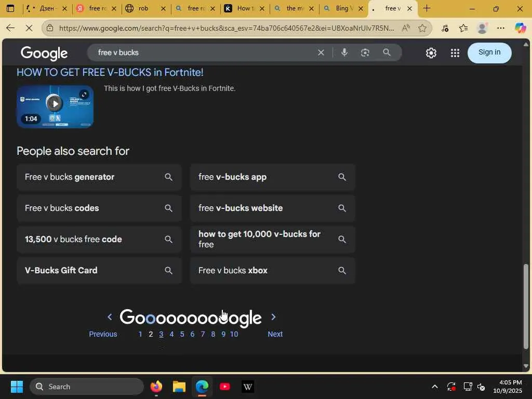Open a new browser tab
The width and height of the screenshot is (532, 399).
pyautogui.click(x=427, y=8)
